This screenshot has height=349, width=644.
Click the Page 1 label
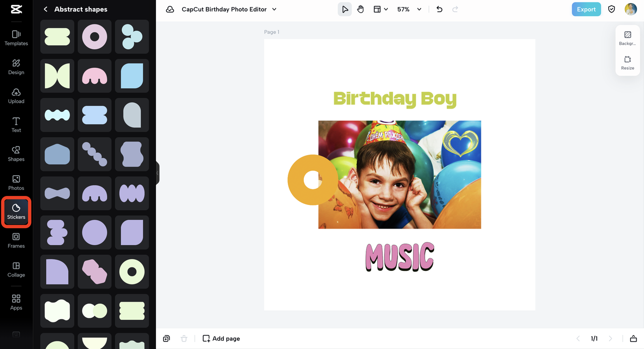point(272,32)
